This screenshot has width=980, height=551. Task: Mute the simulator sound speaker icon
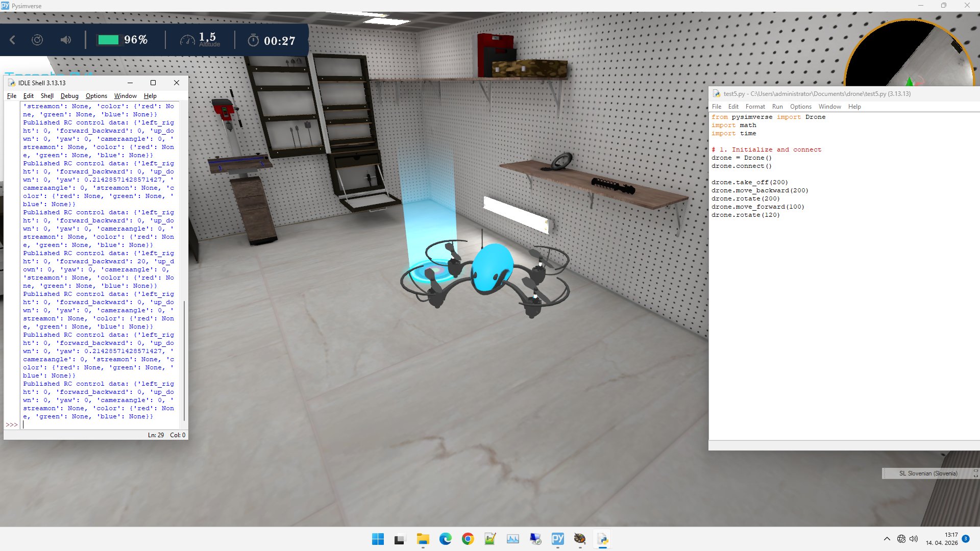(66, 40)
